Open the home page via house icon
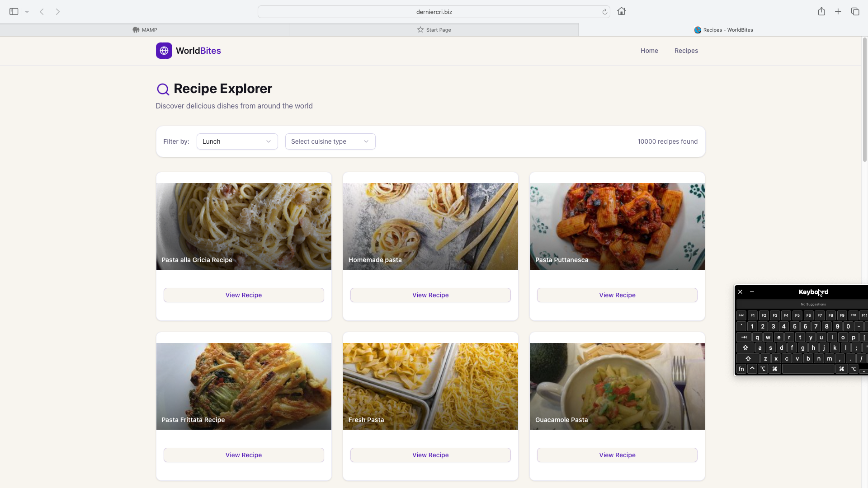 [x=622, y=11]
